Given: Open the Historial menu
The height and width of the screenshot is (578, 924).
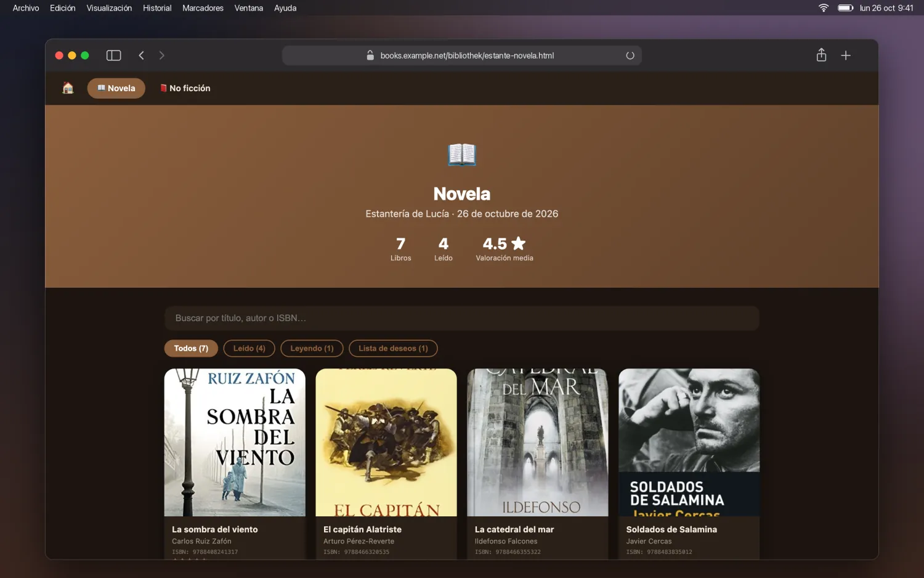Looking at the screenshot, I should coord(157,8).
